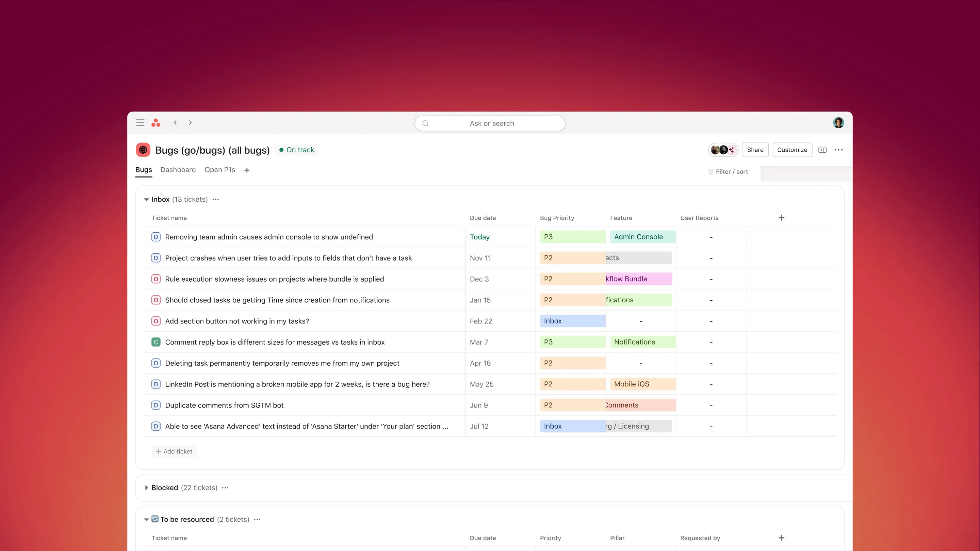Open the Admin Console feature tag
The image size is (980, 551).
[x=642, y=237]
